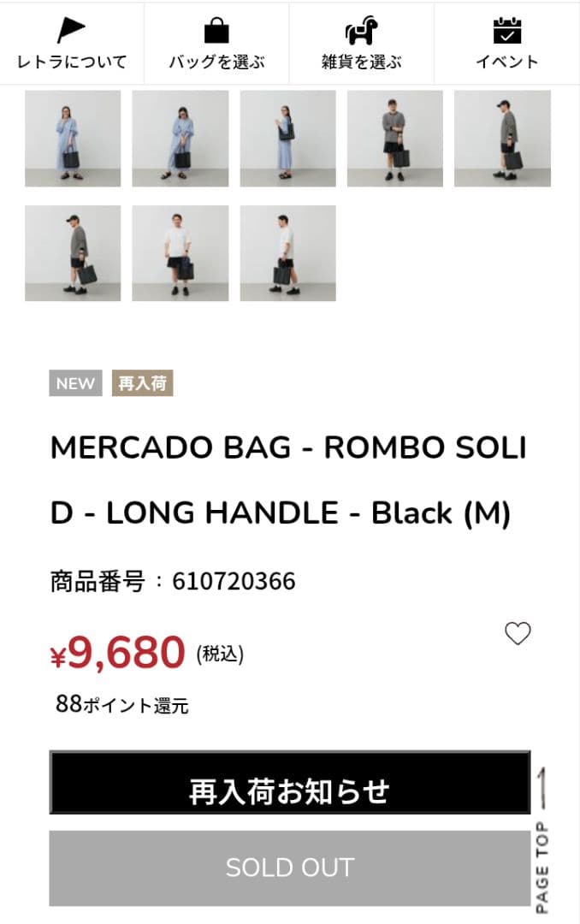The image size is (580, 924).
Task: Toggle the wishlist heart for this product
Action: coord(517,634)
